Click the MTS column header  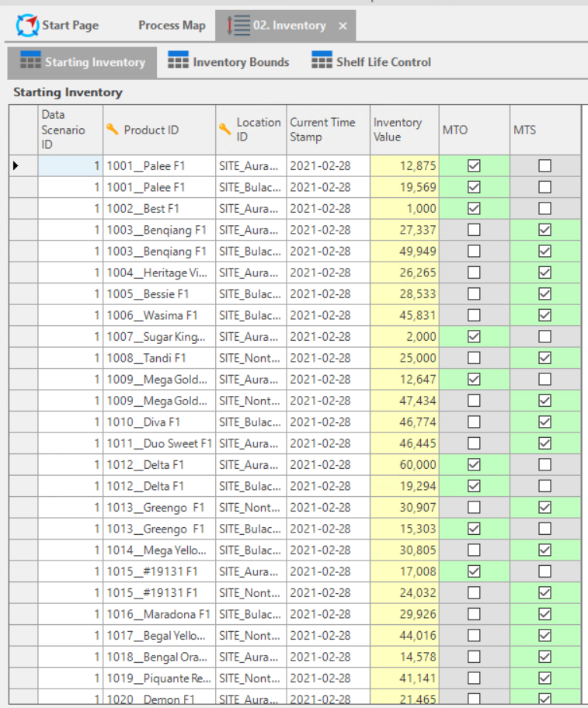pyautogui.click(x=545, y=130)
